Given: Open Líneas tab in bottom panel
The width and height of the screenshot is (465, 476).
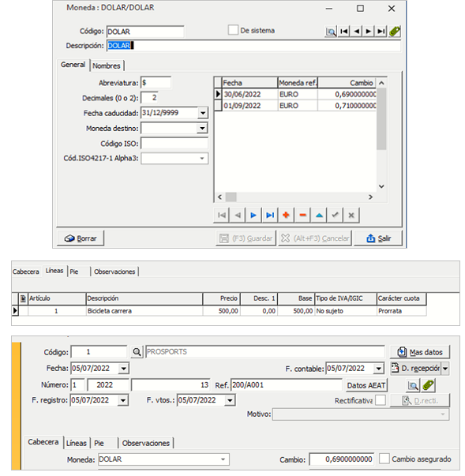Looking at the screenshot, I should (x=77, y=443).
